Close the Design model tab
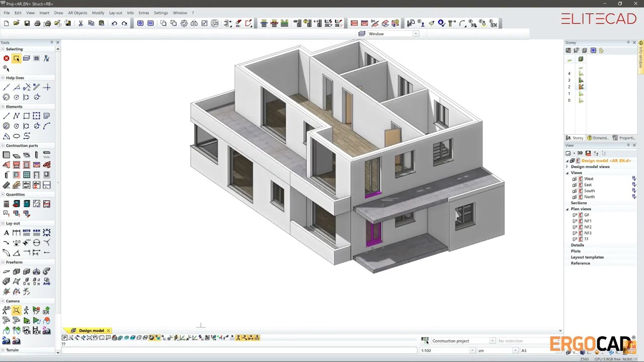The width and height of the screenshot is (644, 362). (108, 330)
